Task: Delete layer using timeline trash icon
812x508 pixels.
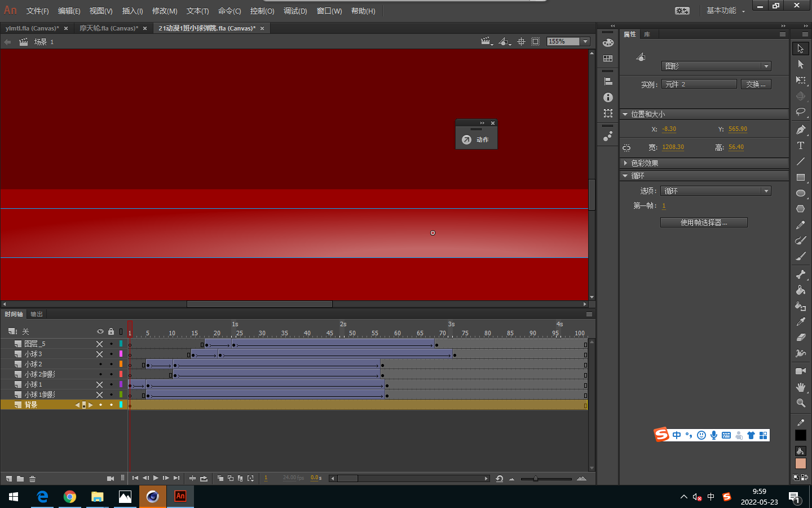Action: coord(33,479)
